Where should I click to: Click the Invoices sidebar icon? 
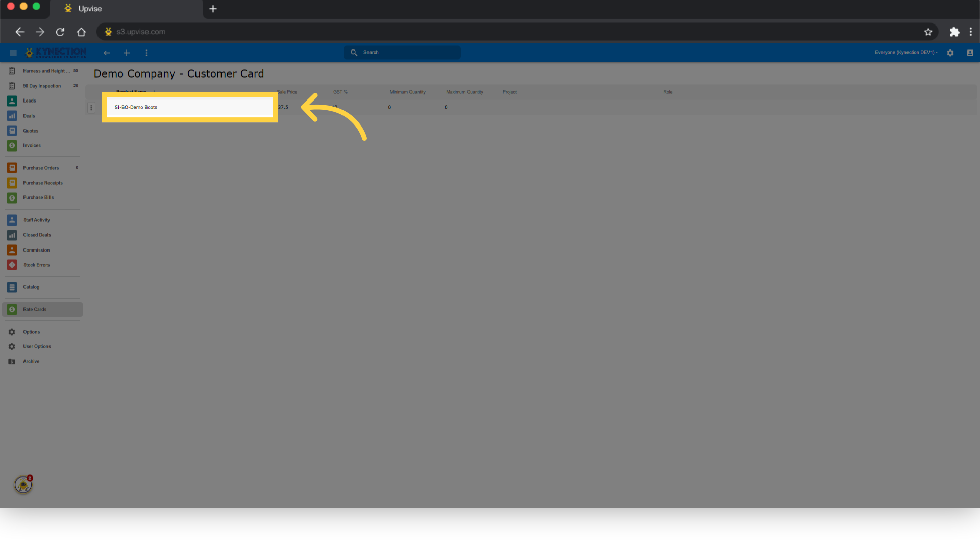(x=12, y=145)
